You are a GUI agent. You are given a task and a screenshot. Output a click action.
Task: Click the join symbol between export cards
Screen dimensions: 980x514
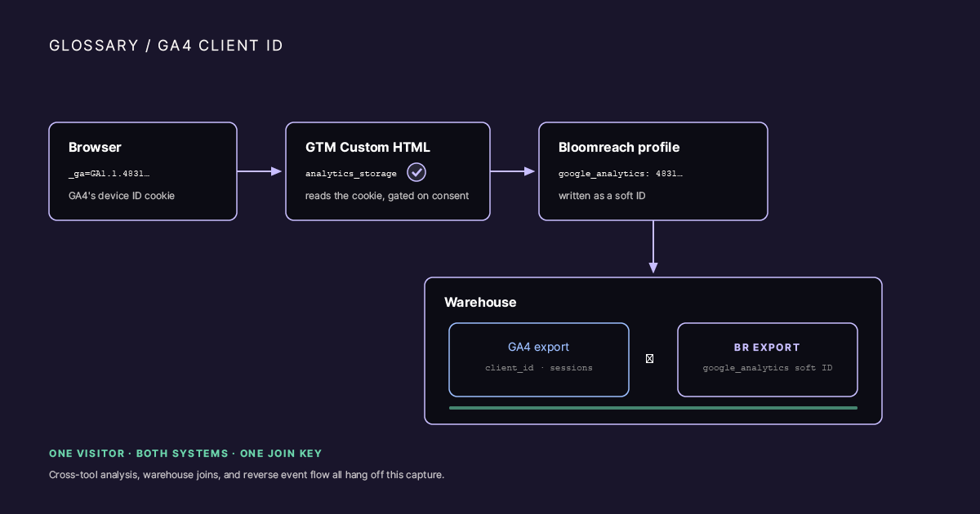[x=649, y=358]
